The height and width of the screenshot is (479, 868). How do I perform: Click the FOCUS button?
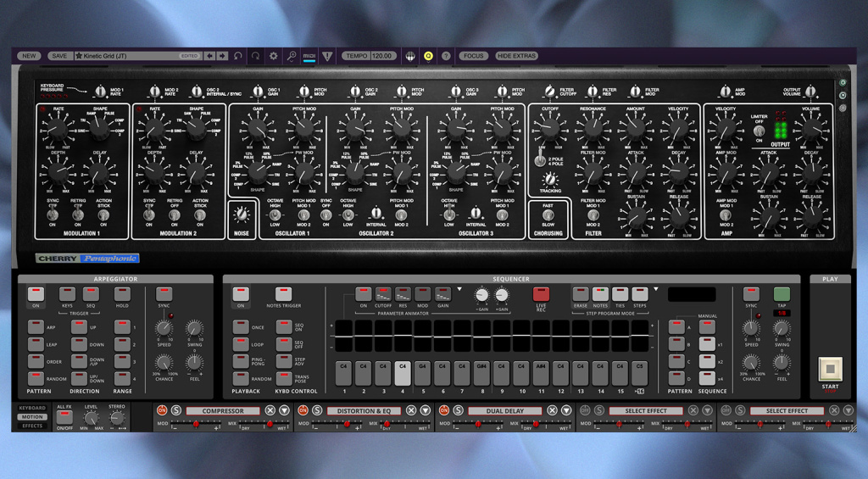pyautogui.click(x=473, y=56)
